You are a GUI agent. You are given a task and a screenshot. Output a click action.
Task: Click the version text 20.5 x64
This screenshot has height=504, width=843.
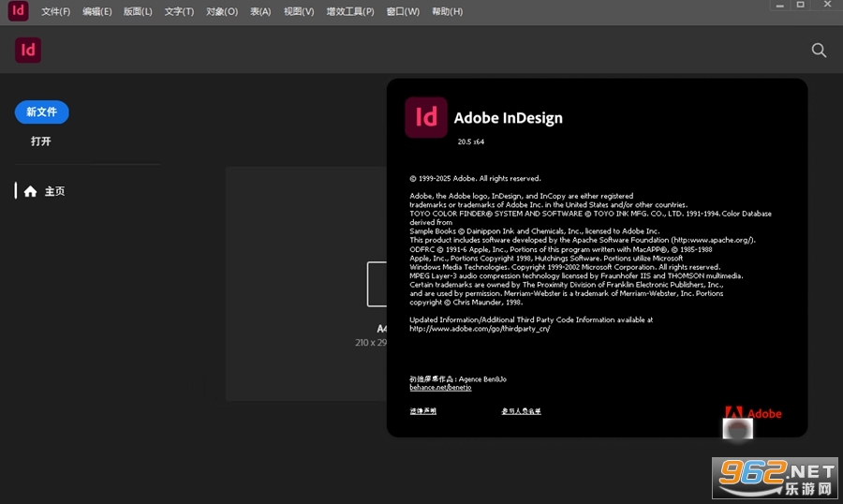[x=471, y=142]
